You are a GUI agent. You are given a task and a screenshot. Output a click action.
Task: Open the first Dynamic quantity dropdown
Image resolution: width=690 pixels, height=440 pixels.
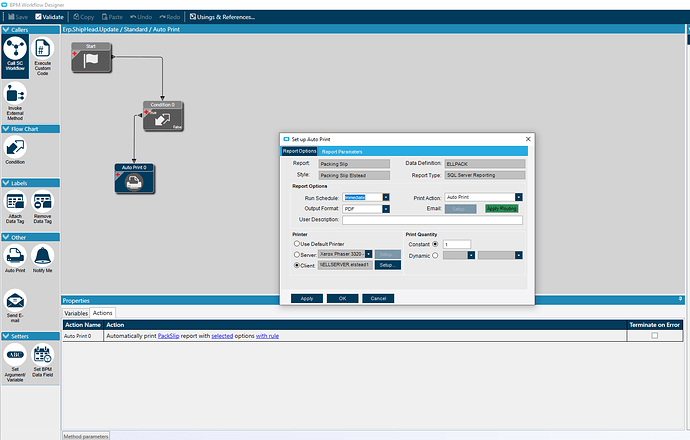[x=471, y=255]
